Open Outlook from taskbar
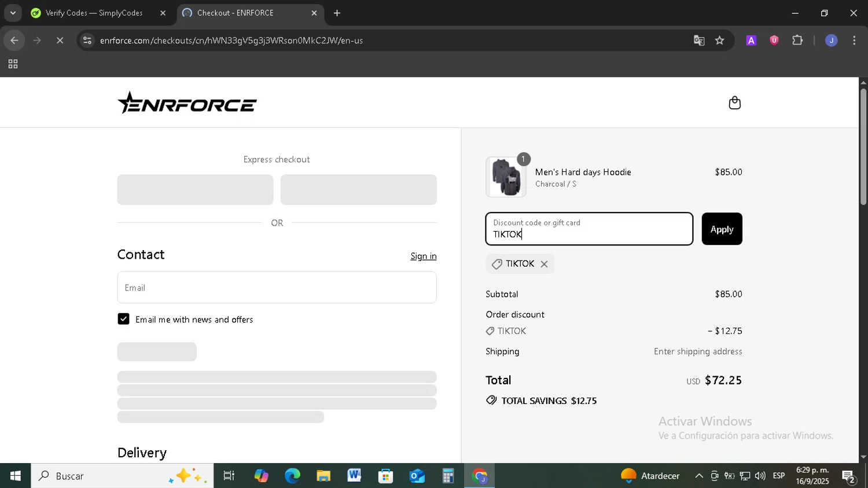 pyautogui.click(x=417, y=476)
